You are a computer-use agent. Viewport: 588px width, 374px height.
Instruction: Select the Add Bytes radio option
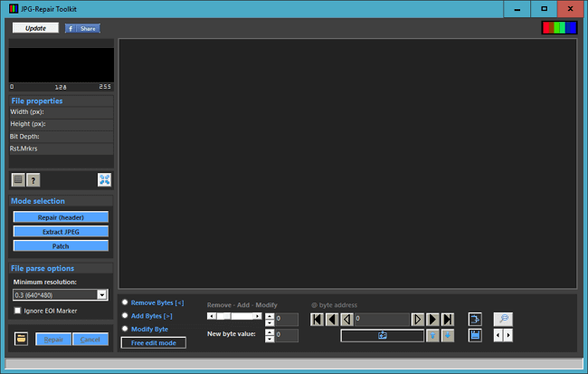click(125, 315)
